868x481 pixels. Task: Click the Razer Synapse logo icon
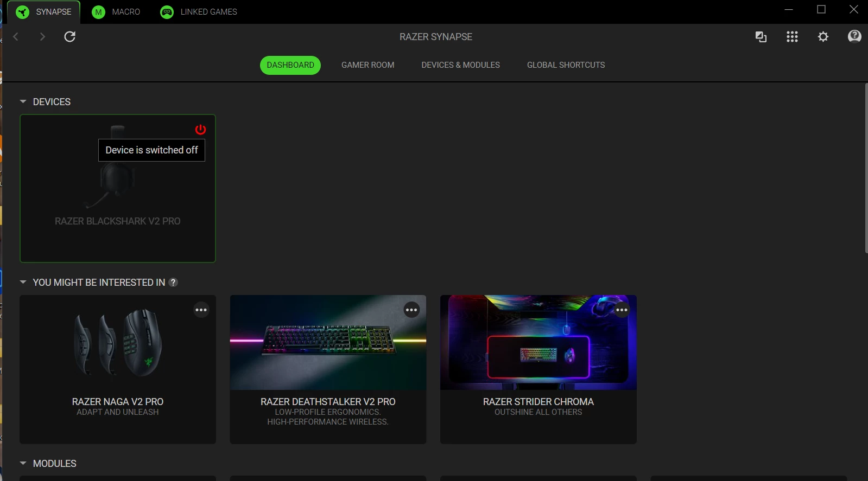[x=22, y=12]
